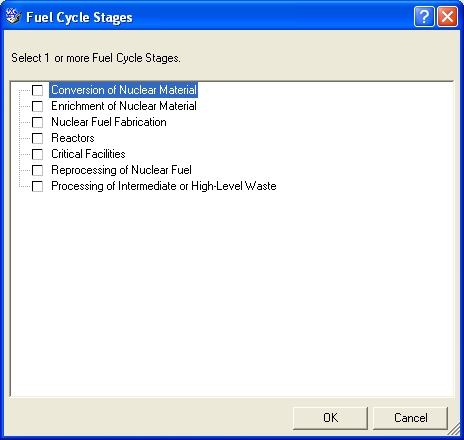464x440 pixels.
Task: Select Reprocessing of Nuclear Fuel label
Action: pyautogui.click(x=121, y=170)
